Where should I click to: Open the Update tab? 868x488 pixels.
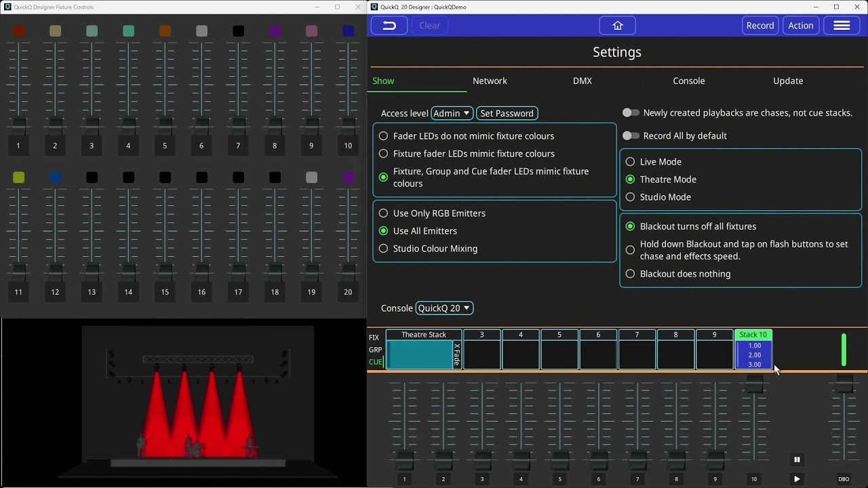coord(788,81)
